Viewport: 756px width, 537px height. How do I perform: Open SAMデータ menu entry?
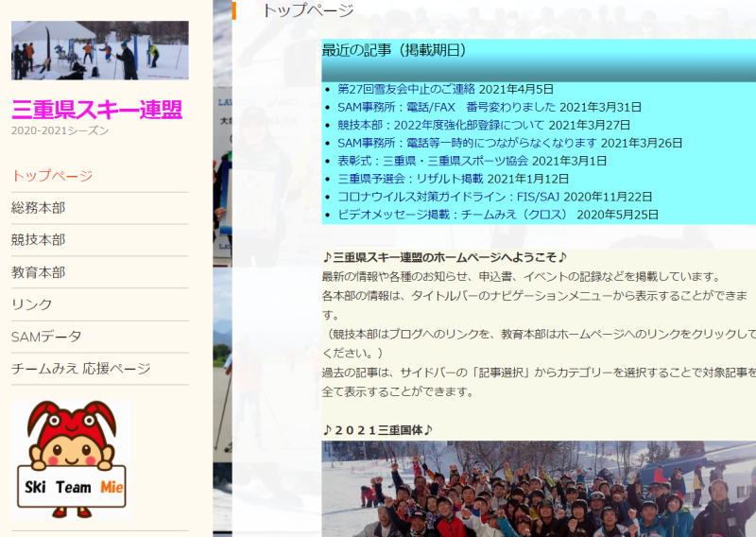(46, 337)
